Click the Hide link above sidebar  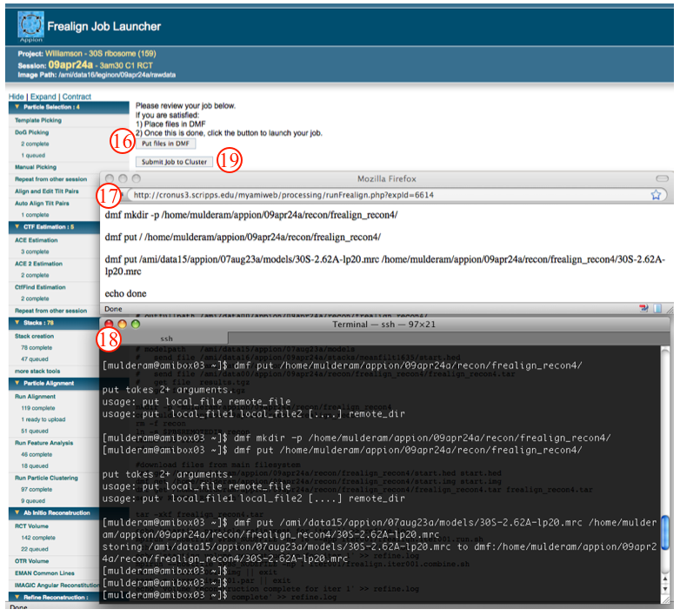pyautogui.click(x=15, y=97)
